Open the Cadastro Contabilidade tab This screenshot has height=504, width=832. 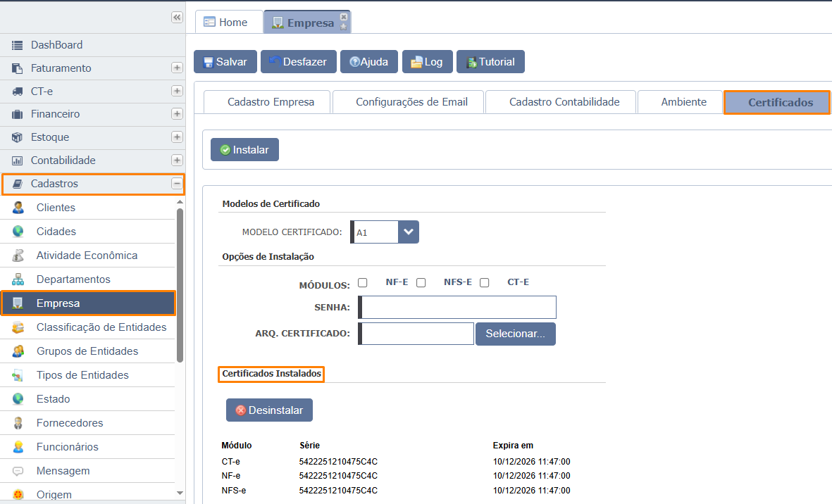pos(561,102)
